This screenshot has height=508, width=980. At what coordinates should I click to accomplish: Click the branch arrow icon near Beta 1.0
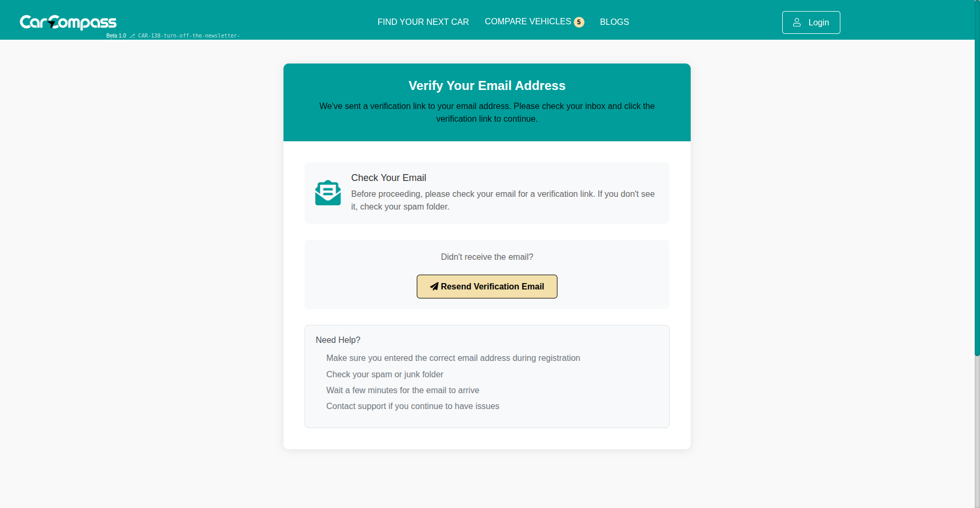(x=133, y=36)
